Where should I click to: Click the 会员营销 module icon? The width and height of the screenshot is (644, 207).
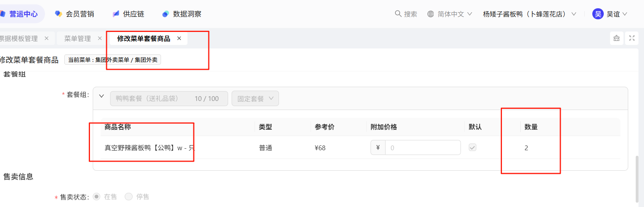pos(58,14)
